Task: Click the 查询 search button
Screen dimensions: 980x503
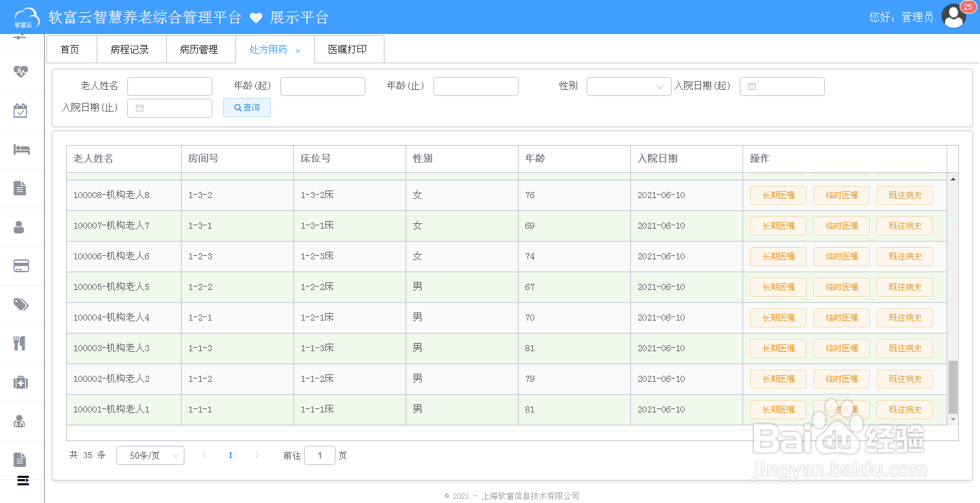Action: click(x=247, y=108)
